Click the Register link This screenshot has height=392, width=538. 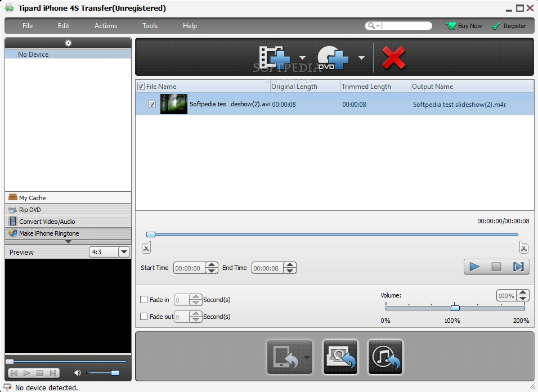click(509, 26)
